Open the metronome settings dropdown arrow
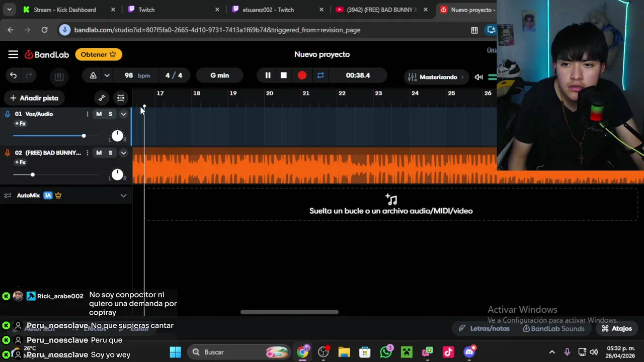The image size is (644, 362). pos(107,75)
